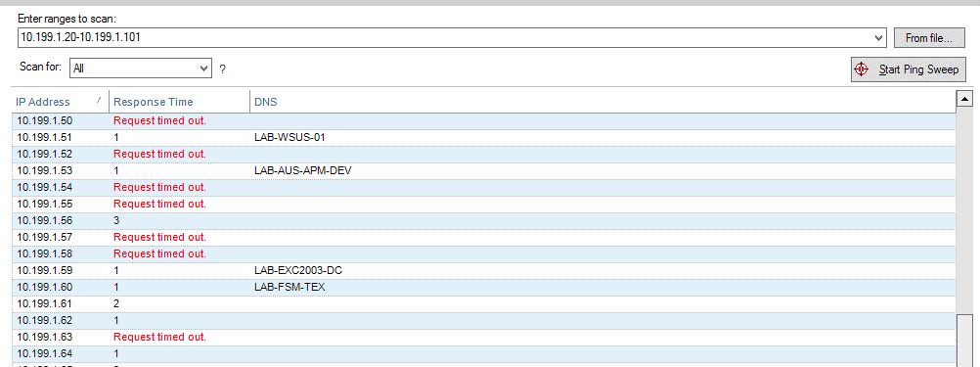
Task: Click timed out message for 10.199.1.63
Action: coord(159,337)
